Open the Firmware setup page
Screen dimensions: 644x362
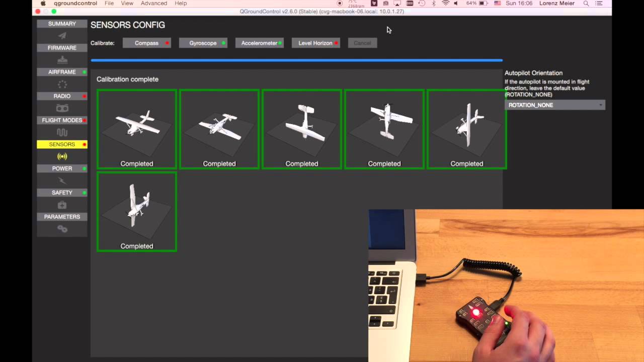[62, 48]
